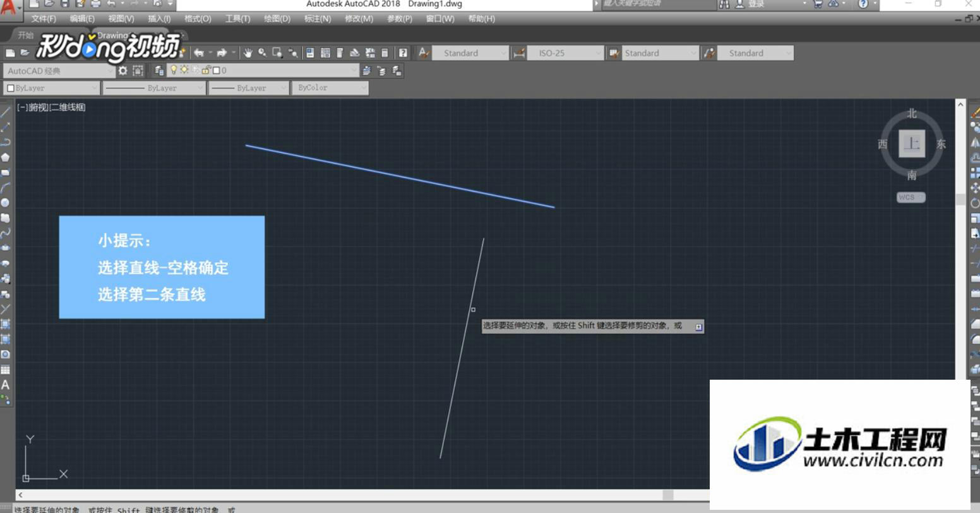Click the Undo arrow icon

coord(199,53)
